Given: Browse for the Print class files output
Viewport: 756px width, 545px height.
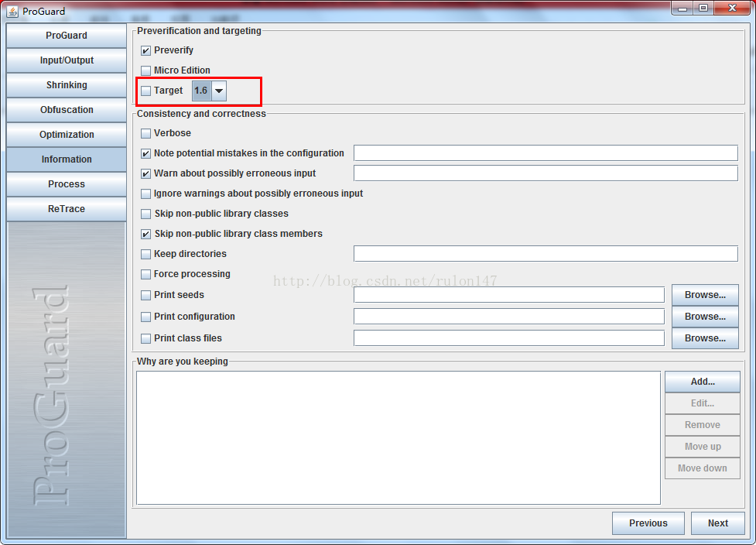Looking at the screenshot, I should tap(705, 338).
